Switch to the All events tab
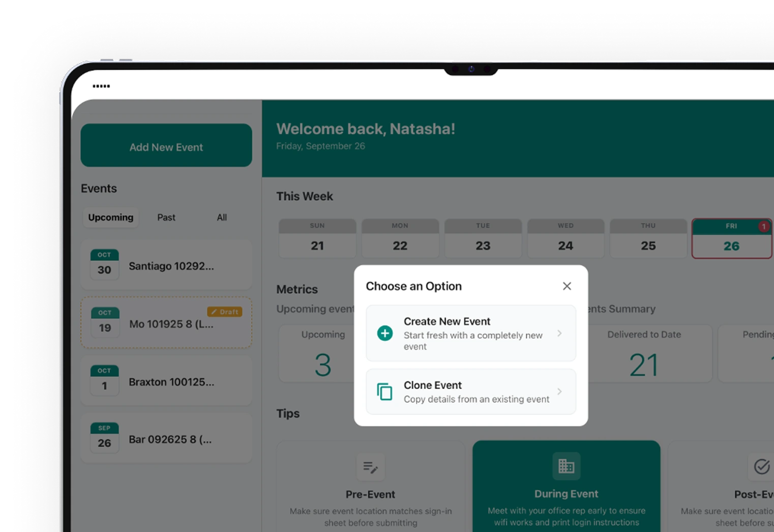This screenshot has height=532, width=774. (x=222, y=218)
